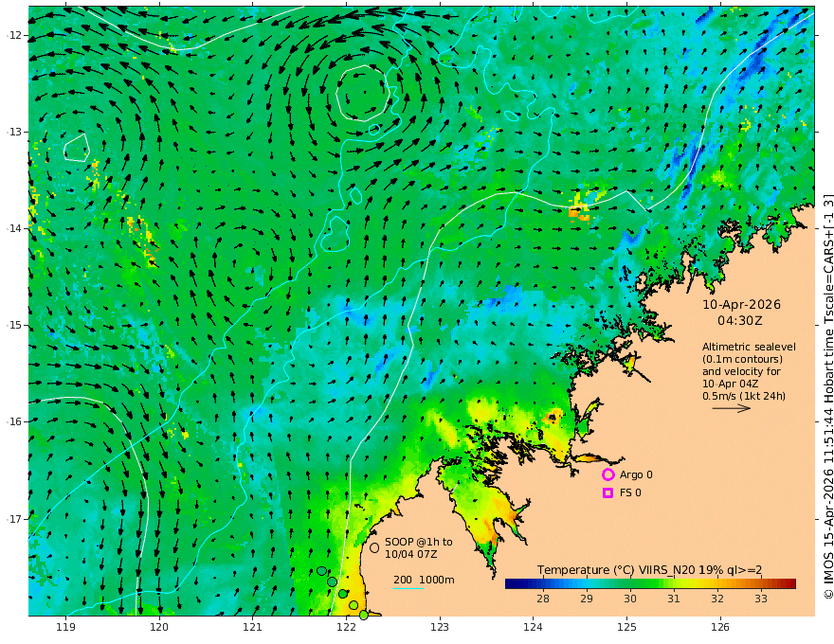Click longitude axis label 124
The image size is (834, 644).
[533, 628]
